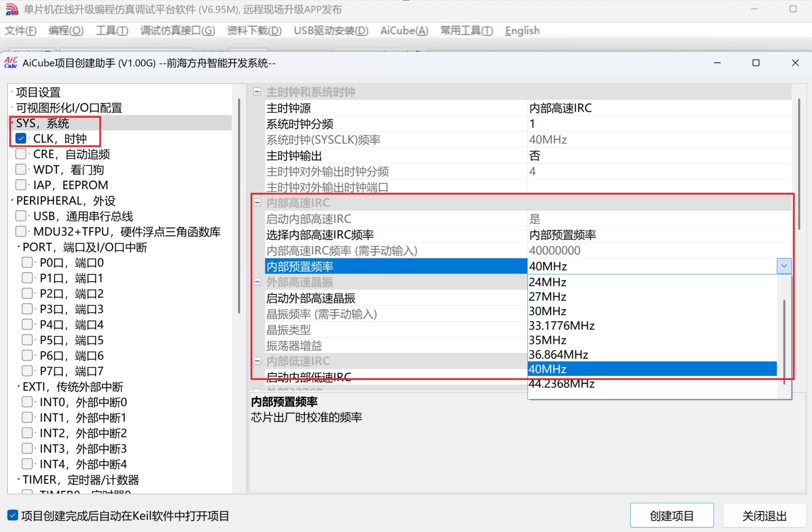Open the 资料下载(D) menu
The image size is (812, 532).
coord(254,31)
